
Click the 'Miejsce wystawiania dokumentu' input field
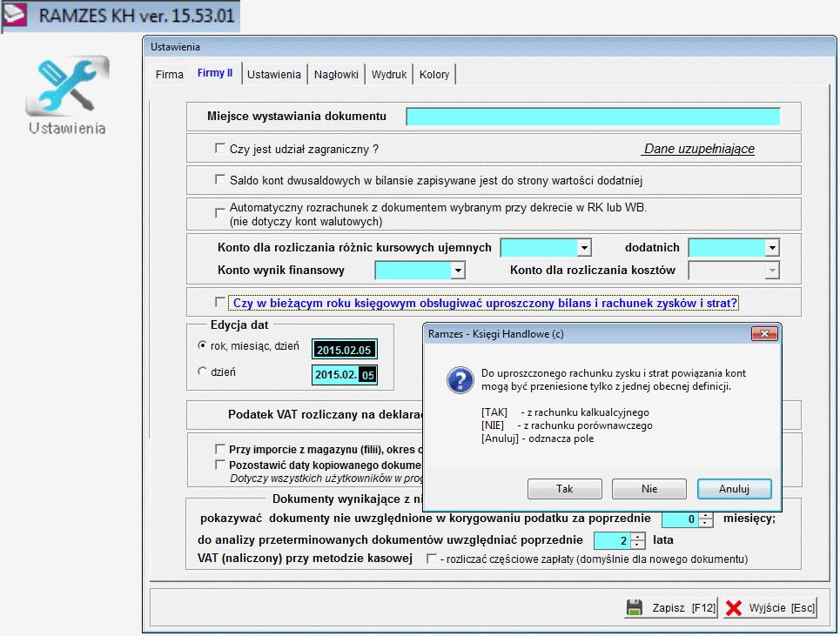593,117
